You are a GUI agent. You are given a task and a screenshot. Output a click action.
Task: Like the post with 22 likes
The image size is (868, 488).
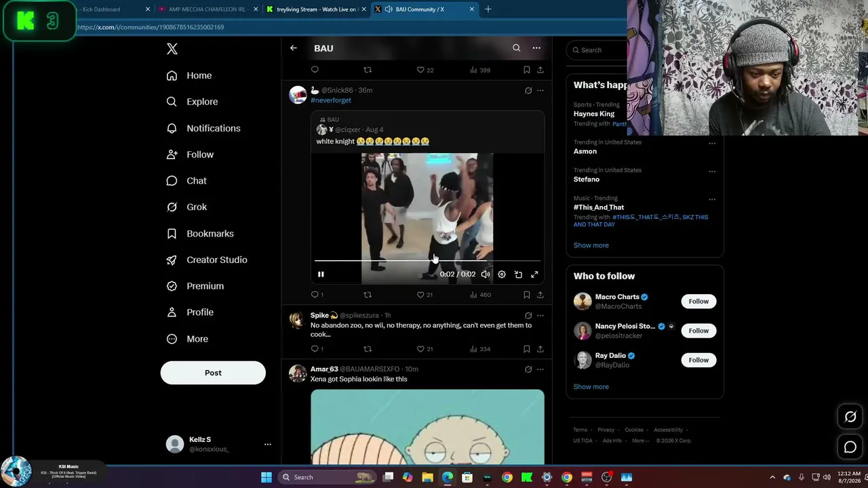pyautogui.click(x=425, y=70)
